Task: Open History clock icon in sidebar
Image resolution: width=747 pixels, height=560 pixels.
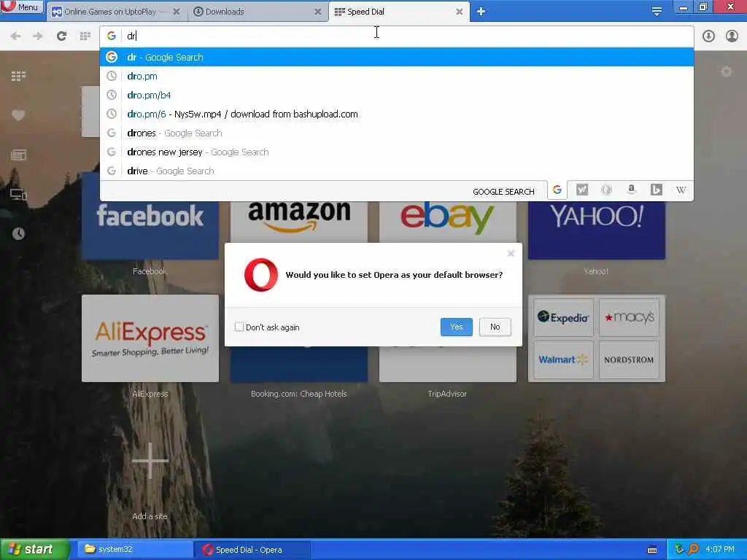Action: tap(18, 233)
